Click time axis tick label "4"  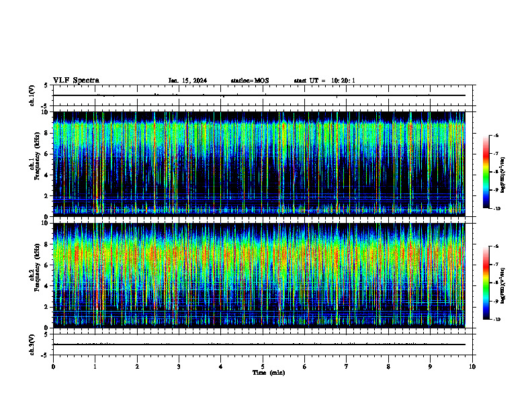(221, 367)
